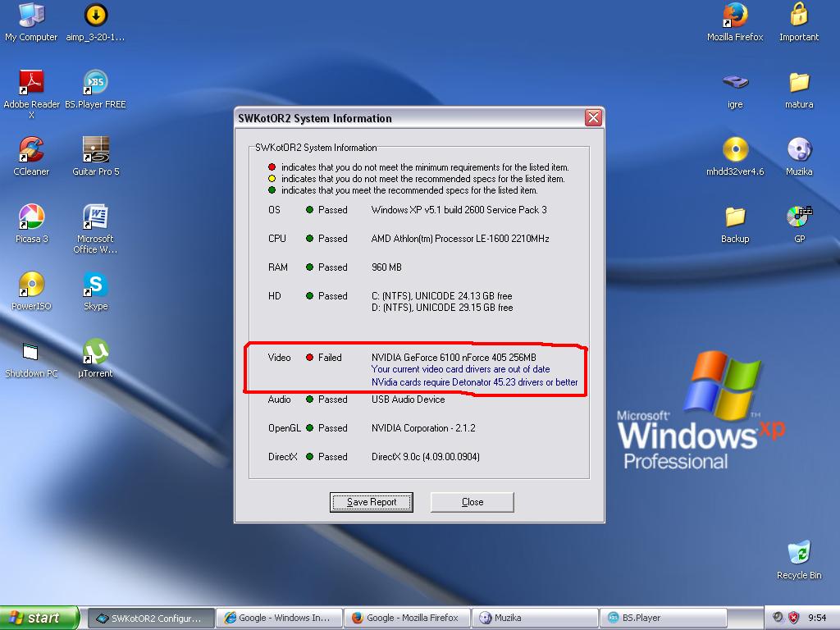Switch to Google - Mozilla Firefox taskbar item
Viewport: 840px width, 630px height.
407,618
